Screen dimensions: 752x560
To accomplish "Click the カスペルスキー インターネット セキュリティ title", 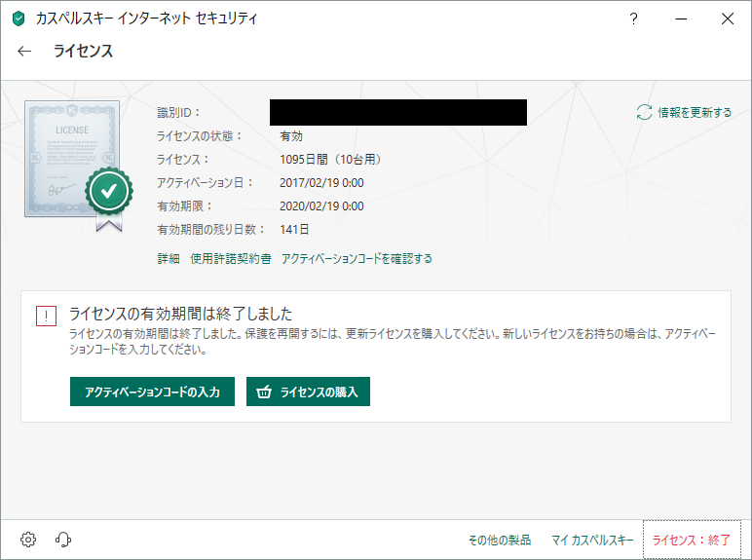I will (147, 19).
